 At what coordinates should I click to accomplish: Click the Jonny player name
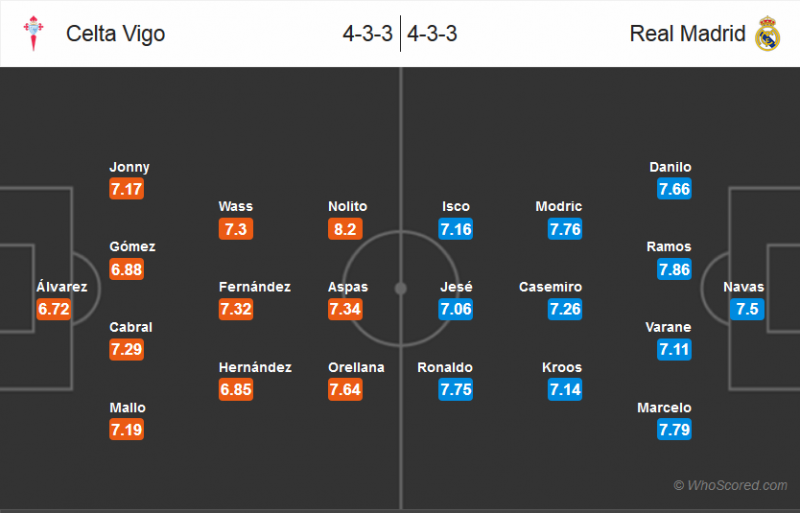coord(130,167)
